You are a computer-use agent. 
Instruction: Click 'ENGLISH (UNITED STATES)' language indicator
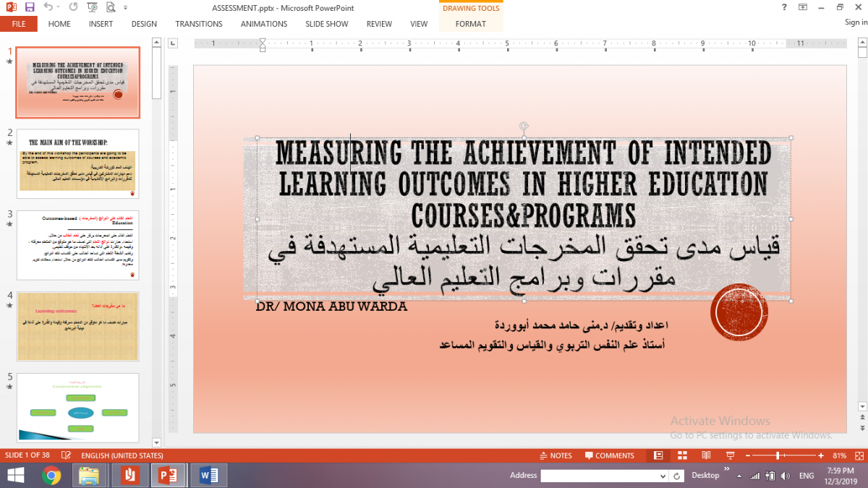[122, 456]
